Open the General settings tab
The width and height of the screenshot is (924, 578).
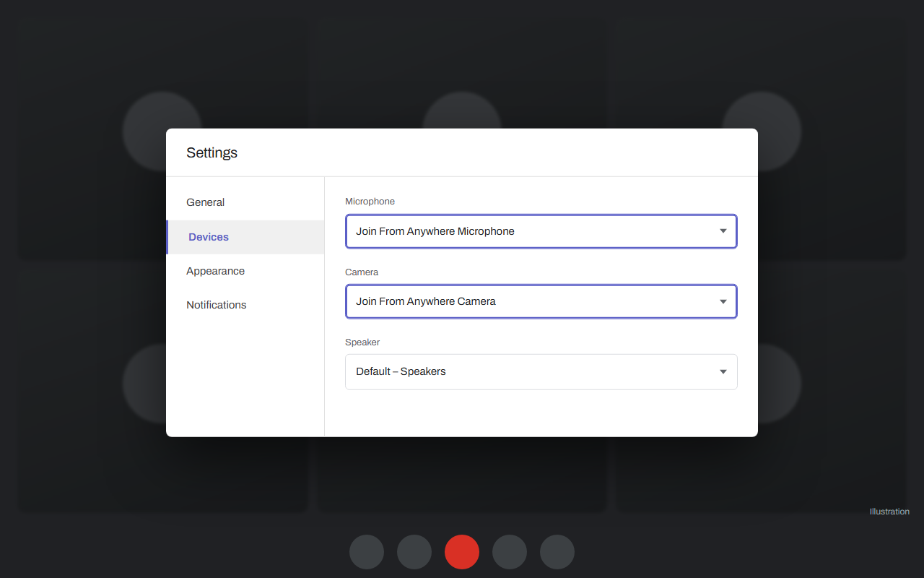tap(245, 202)
